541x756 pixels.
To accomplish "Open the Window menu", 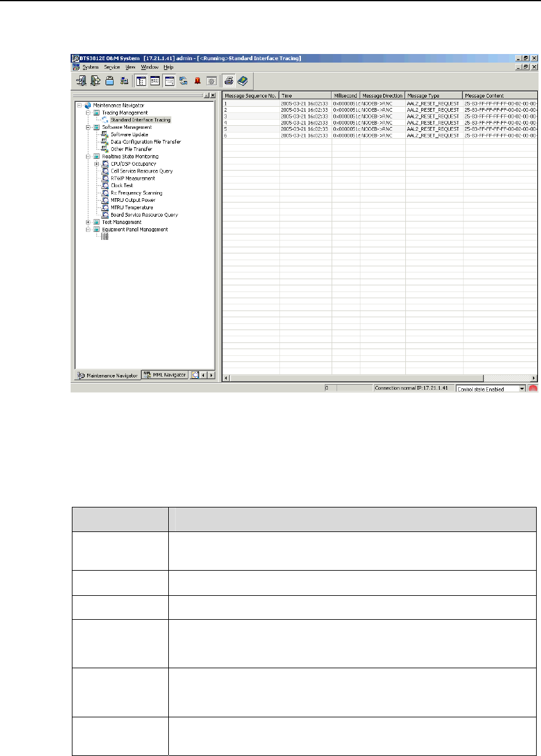I will pos(149,67).
